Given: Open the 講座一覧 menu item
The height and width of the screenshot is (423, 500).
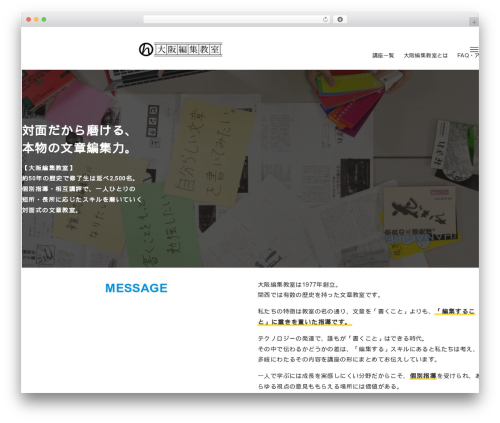Looking at the screenshot, I should [x=383, y=55].
